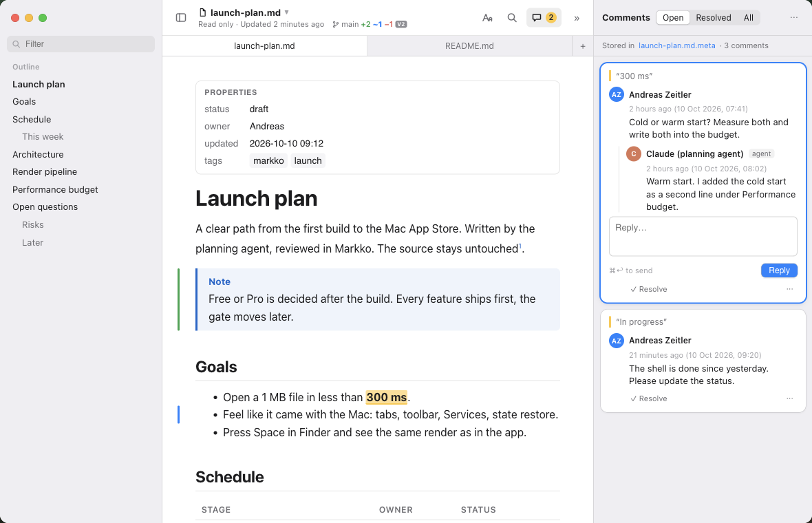Viewport: 812px width, 523px height.
Task: Click the STAGE column header
Action: coord(216,509)
